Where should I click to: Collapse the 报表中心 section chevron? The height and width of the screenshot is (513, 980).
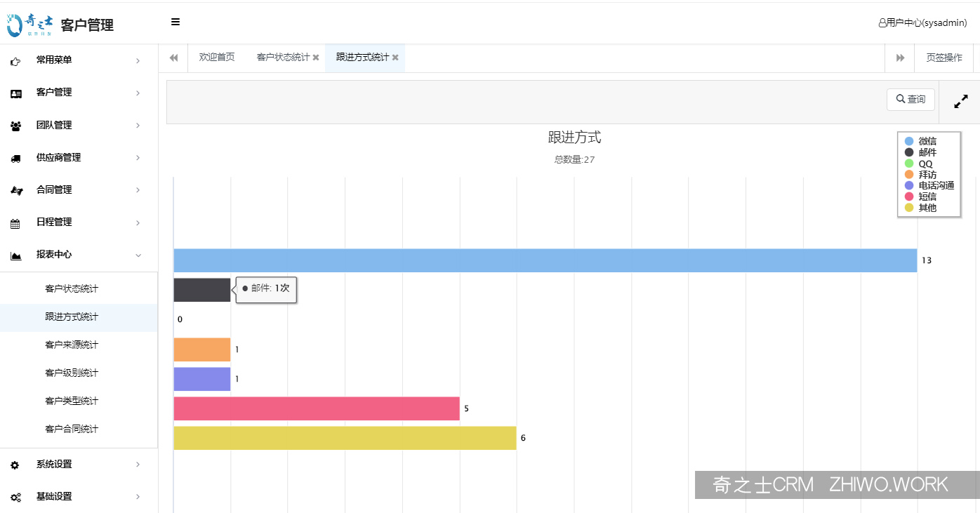pyautogui.click(x=138, y=255)
